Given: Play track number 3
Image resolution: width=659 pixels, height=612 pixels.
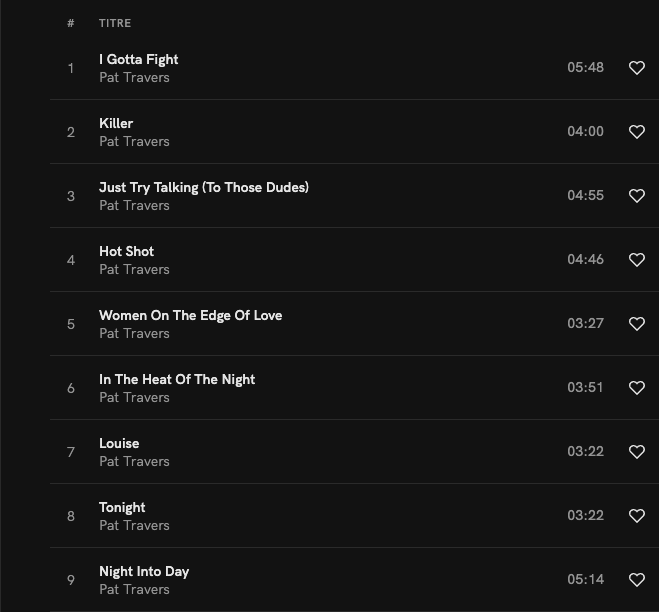Looking at the screenshot, I should coord(71,196).
